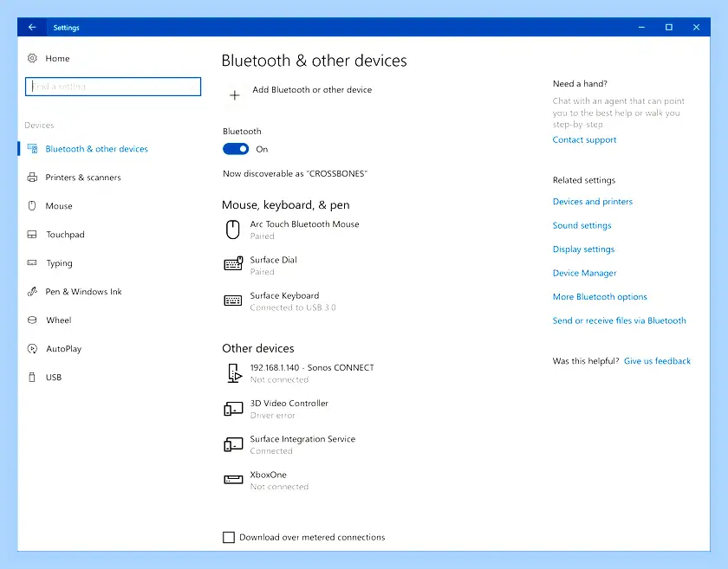Close the Settings window
The image size is (728, 569).
click(697, 28)
